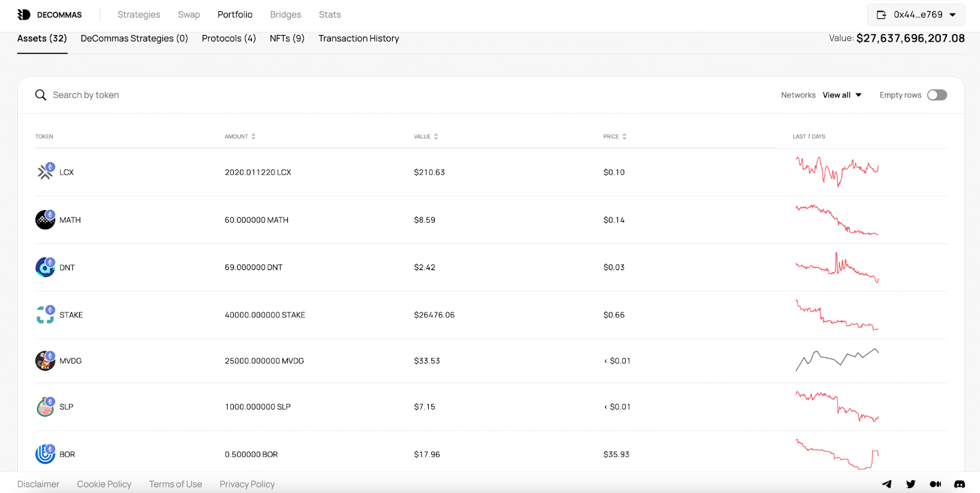Go to the Swap page
The image size is (980, 493).
click(189, 15)
